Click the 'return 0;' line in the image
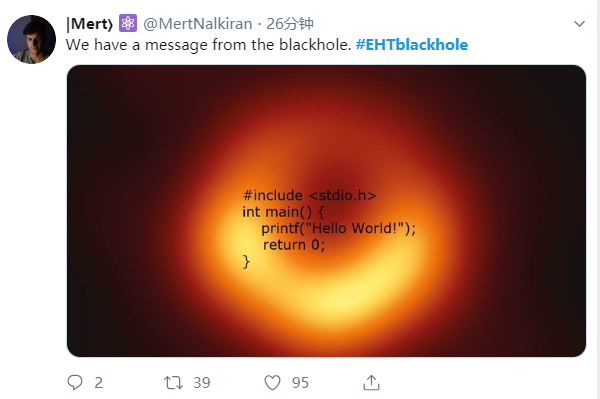600x399 pixels. point(294,245)
